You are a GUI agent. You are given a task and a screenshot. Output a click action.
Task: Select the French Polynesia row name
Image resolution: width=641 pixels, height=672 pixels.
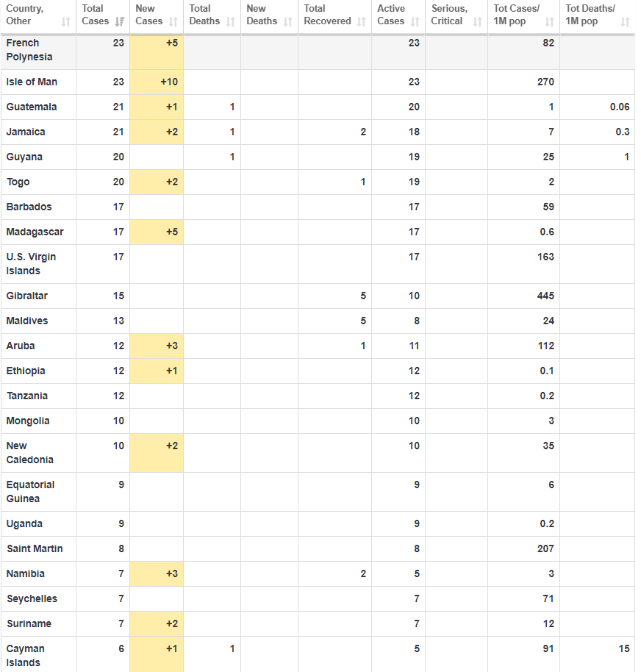(x=29, y=50)
